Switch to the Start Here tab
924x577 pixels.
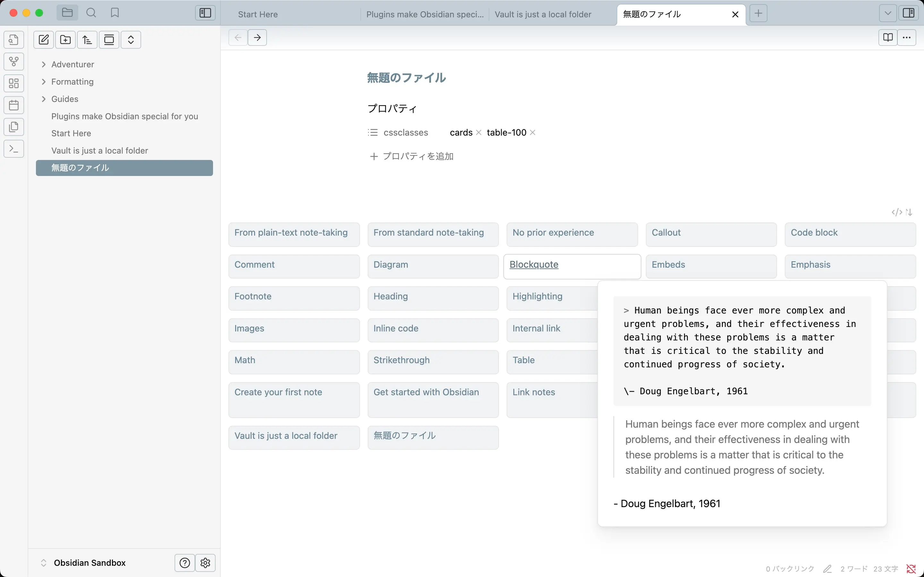point(258,14)
